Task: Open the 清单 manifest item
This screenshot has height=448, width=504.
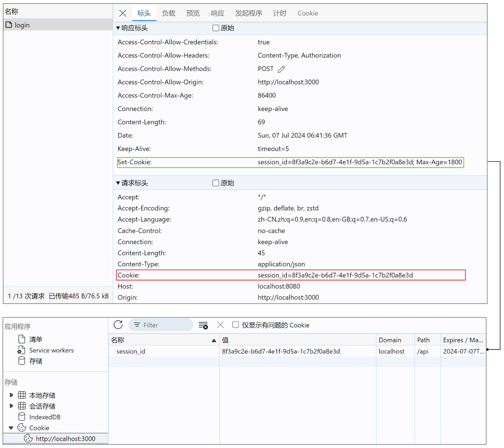Action: [x=35, y=339]
